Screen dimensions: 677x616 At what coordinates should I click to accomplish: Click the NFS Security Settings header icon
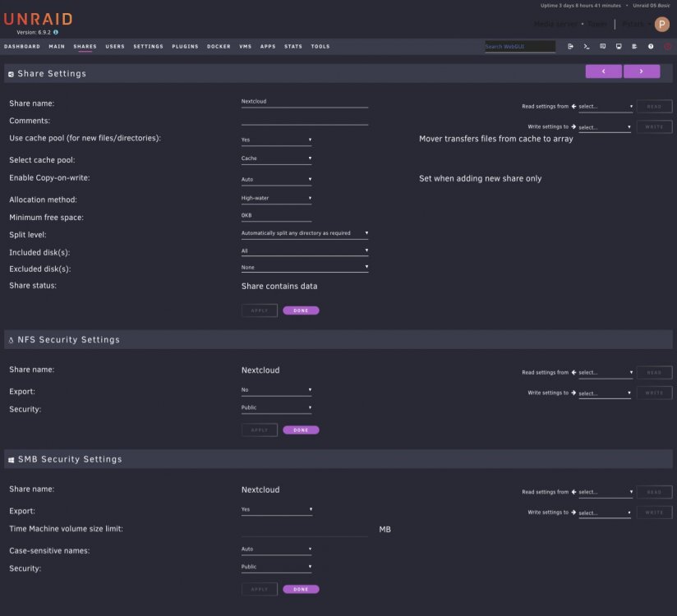pos(11,340)
